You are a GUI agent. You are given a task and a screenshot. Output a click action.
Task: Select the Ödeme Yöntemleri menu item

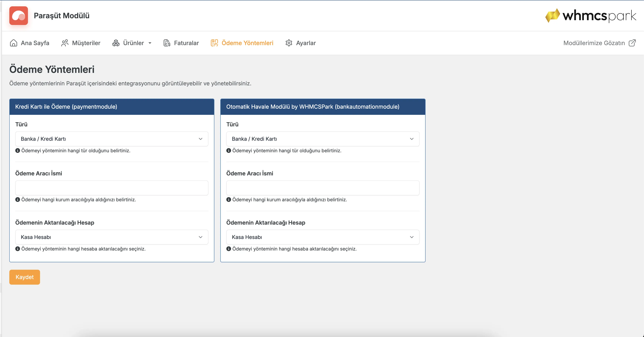242,43
